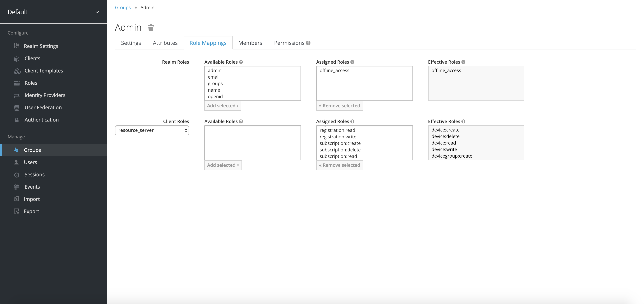
Task: Delete Admin group via trash icon
Action: point(150,28)
